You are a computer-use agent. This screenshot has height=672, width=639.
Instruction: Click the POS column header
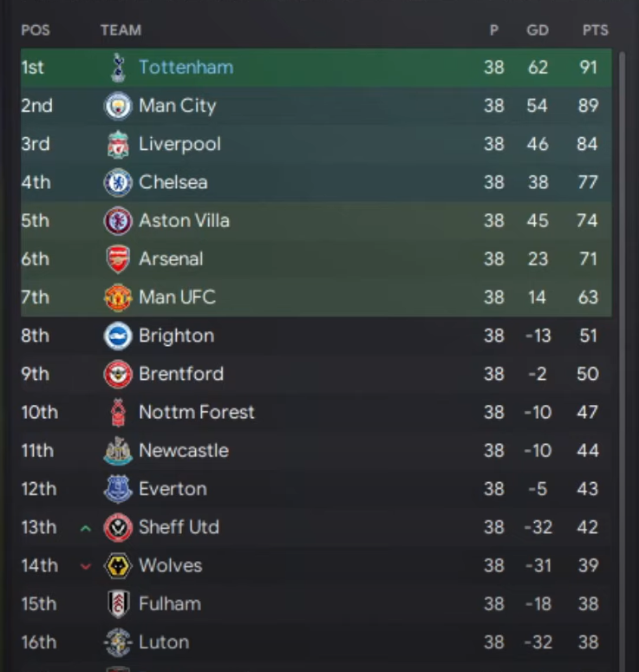[x=36, y=30]
